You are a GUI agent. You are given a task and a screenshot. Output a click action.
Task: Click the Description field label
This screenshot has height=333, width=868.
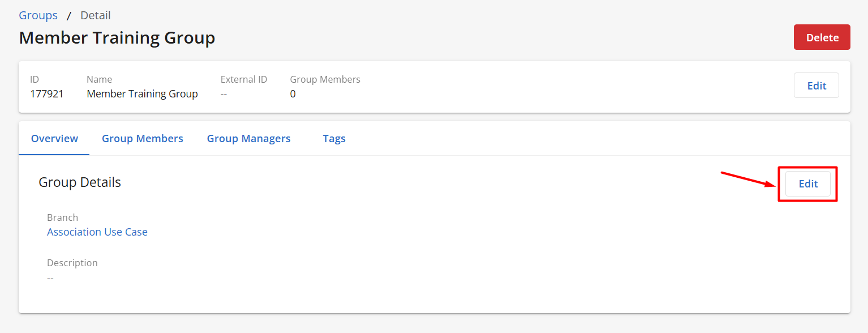point(72,263)
